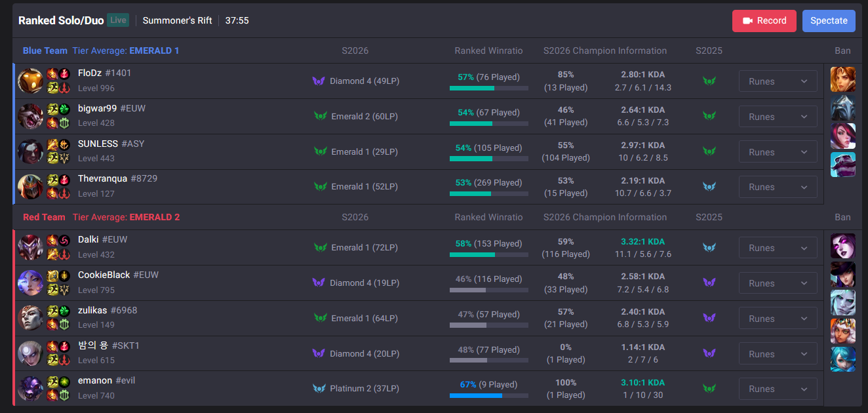Screen dimensions: 868x413
Task: Click Tier Average EMERALD 2 text
Action: (x=126, y=217)
